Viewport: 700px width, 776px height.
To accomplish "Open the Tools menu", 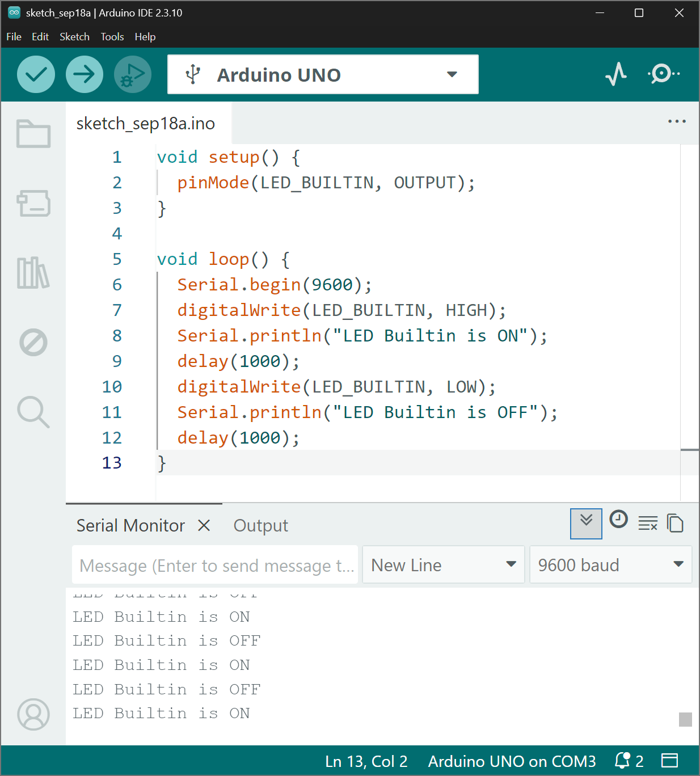I will (112, 37).
